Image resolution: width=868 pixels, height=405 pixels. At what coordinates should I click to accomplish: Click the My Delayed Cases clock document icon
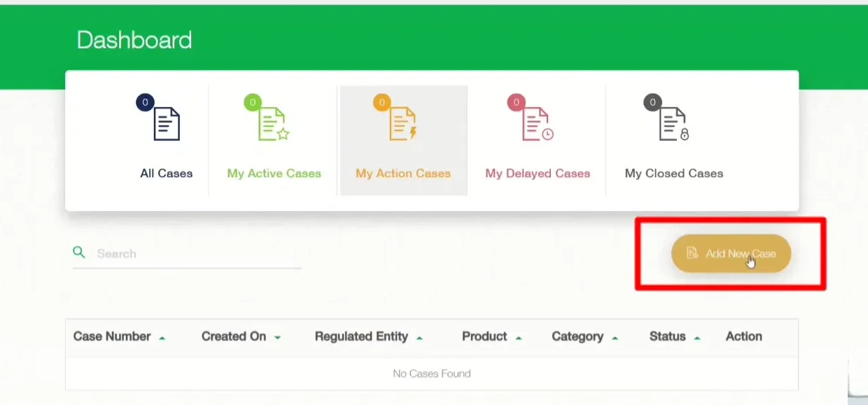pyautogui.click(x=538, y=124)
